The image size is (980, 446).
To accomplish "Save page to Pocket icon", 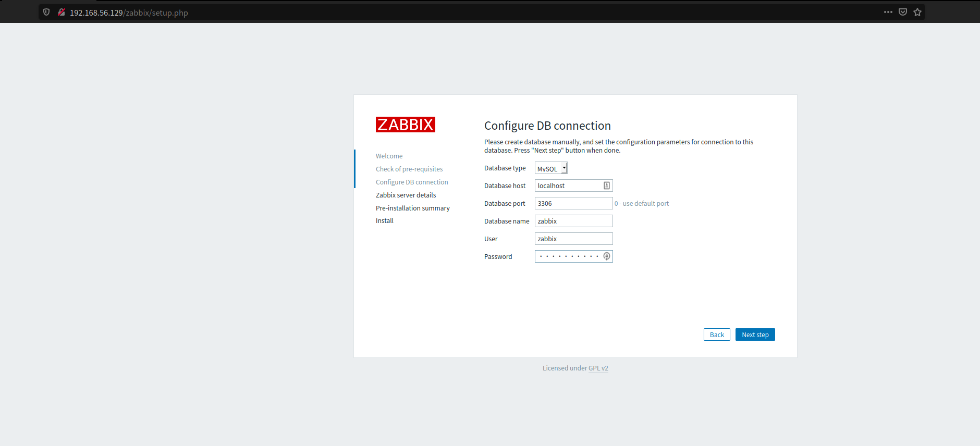I will tap(903, 12).
